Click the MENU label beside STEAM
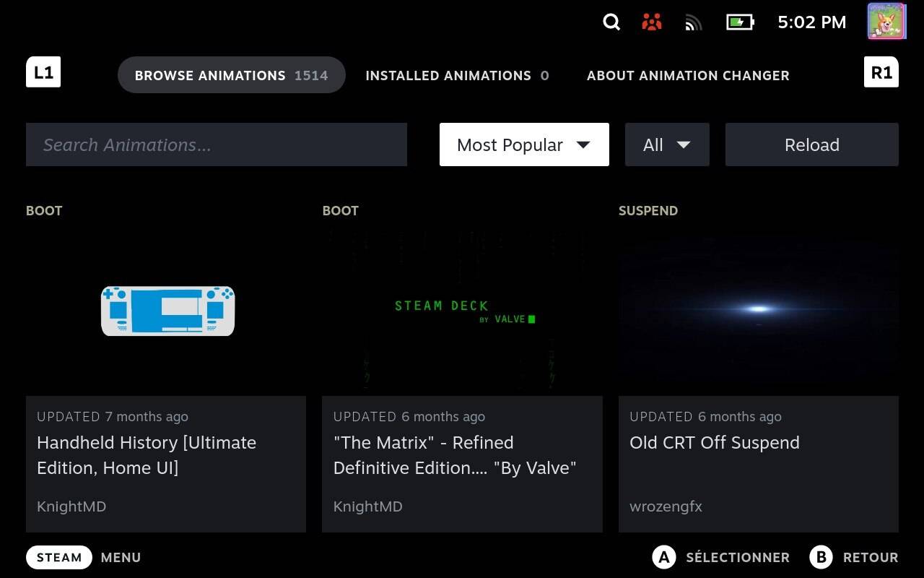Screen dimensions: 924x578 pyautogui.click(x=121, y=557)
